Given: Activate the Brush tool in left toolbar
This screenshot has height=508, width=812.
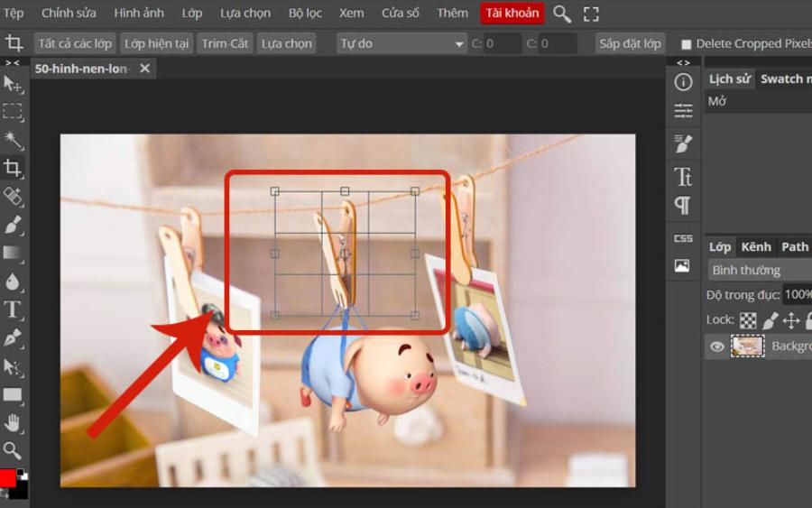Looking at the screenshot, I should [13, 225].
